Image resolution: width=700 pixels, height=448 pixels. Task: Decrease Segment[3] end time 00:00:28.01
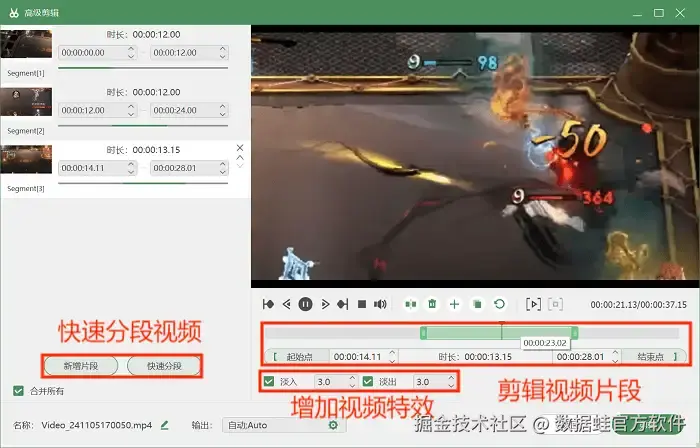pos(223,172)
